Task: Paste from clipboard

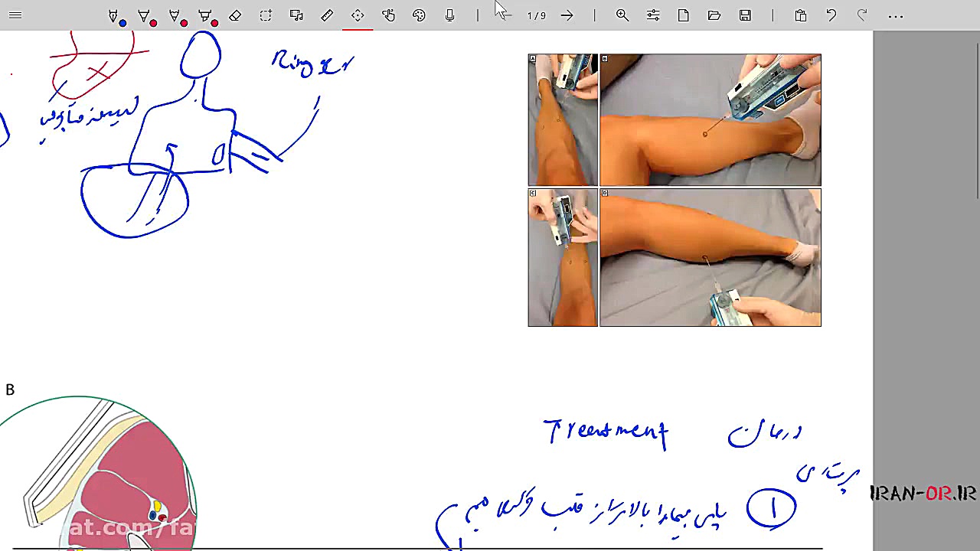Action: click(801, 16)
